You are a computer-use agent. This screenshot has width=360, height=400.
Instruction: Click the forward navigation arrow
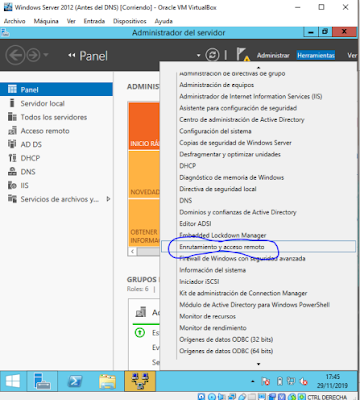33,55
